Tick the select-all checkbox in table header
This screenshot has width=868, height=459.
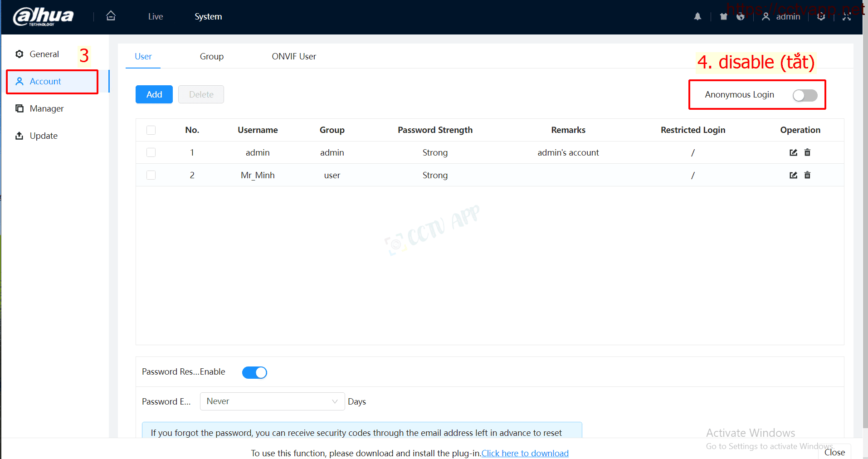tap(151, 130)
